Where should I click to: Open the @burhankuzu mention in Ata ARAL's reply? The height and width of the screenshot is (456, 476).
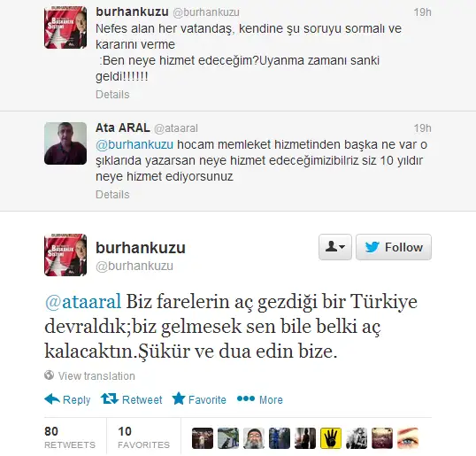pos(134,144)
